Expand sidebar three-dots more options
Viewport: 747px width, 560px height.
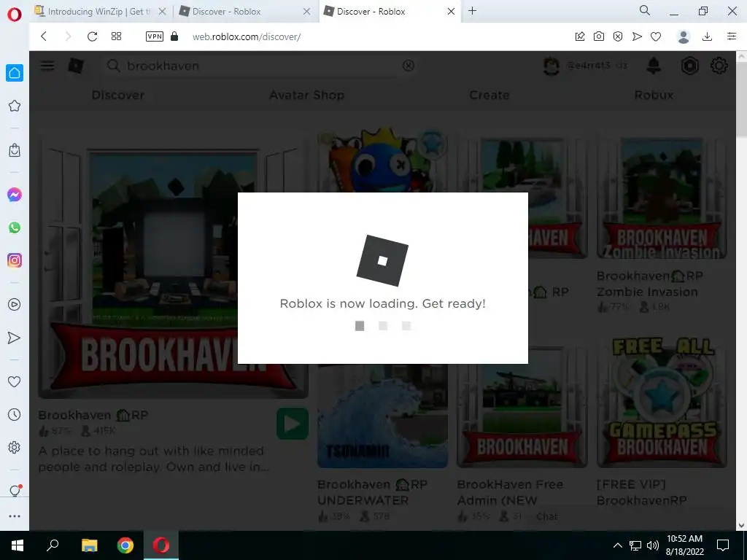(15, 516)
